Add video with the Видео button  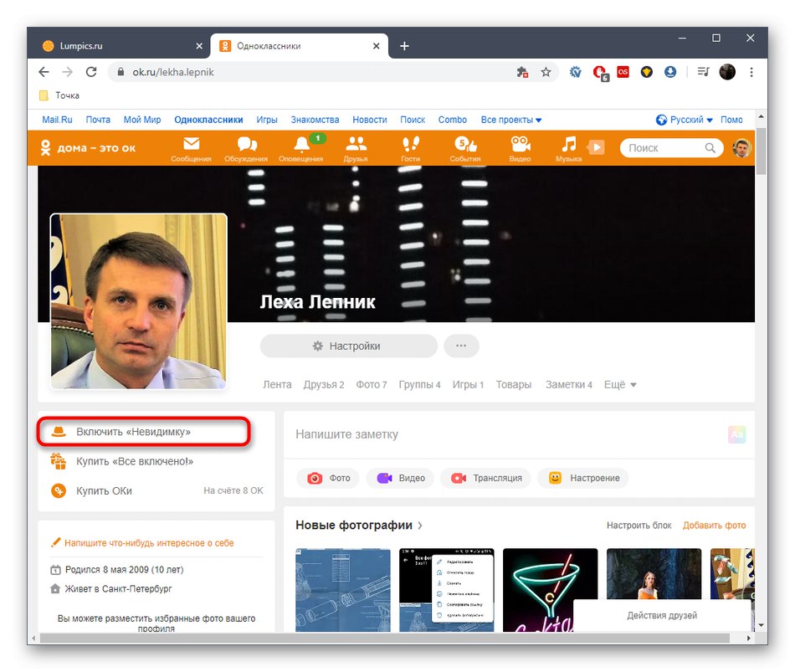(x=401, y=478)
